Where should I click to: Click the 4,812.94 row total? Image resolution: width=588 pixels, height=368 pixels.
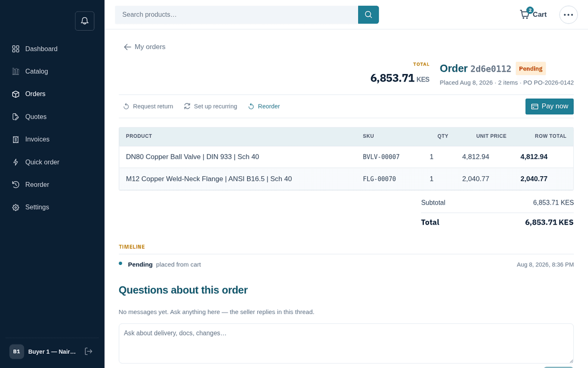pos(534,157)
